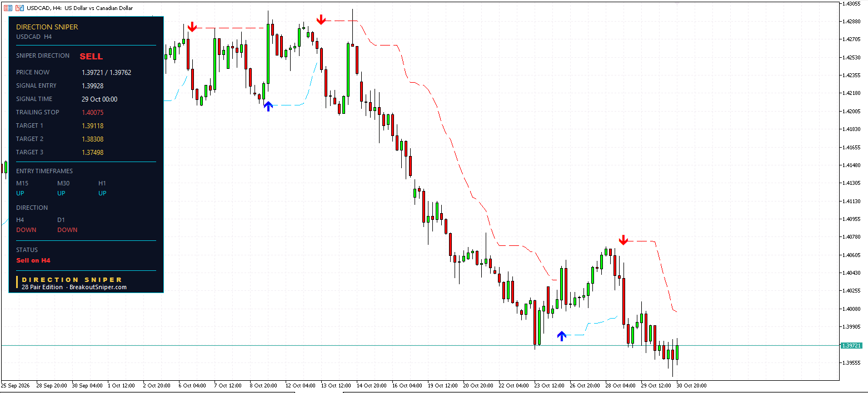The image size is (868, 393).
Task: Click the Target 2 value 1.38308
Action: [93, 139]
